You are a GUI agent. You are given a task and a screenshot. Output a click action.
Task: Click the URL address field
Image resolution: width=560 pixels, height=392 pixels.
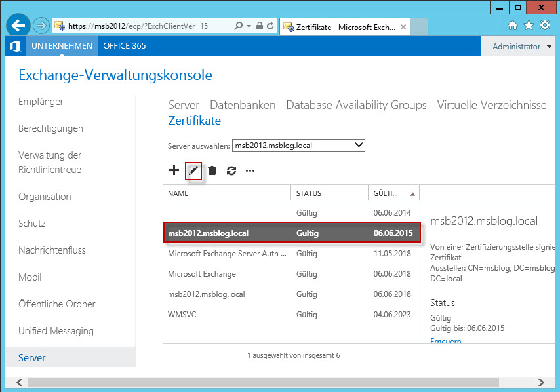pos(143,26)
